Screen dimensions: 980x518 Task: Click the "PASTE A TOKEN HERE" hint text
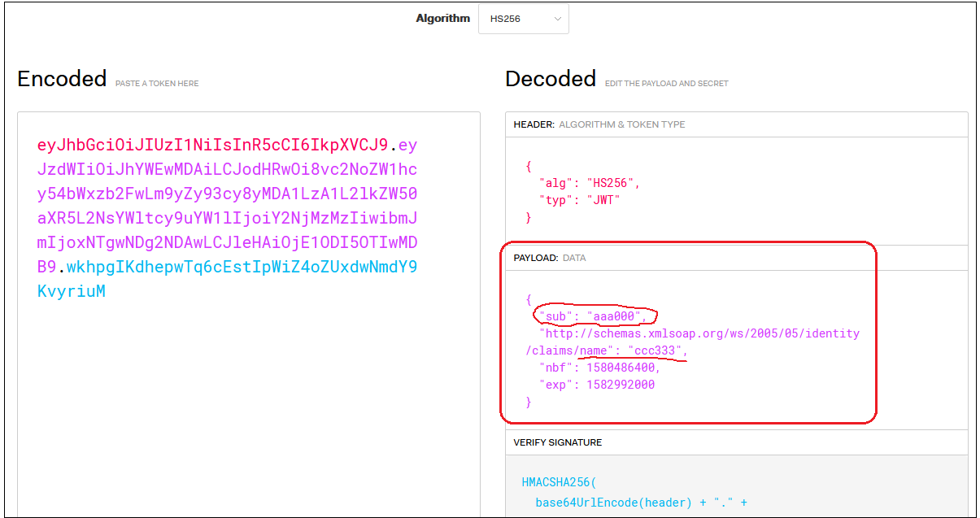click(x=157, y=83)
